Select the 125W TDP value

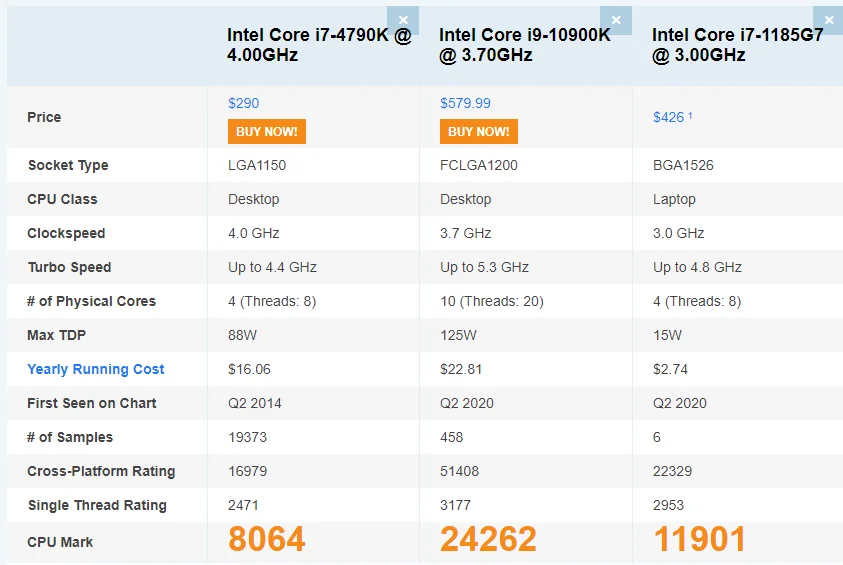(x=458, y=335)
